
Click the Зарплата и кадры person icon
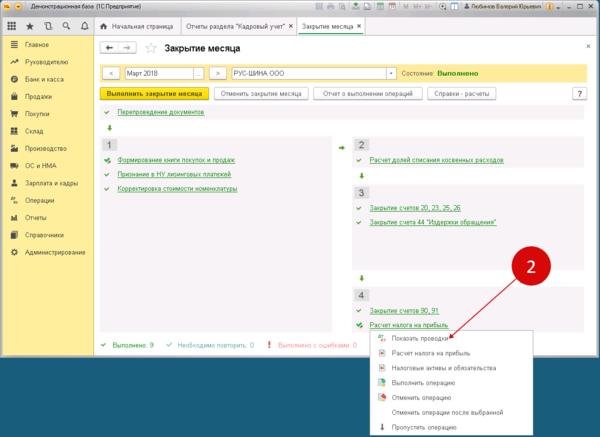click(13, 182)
